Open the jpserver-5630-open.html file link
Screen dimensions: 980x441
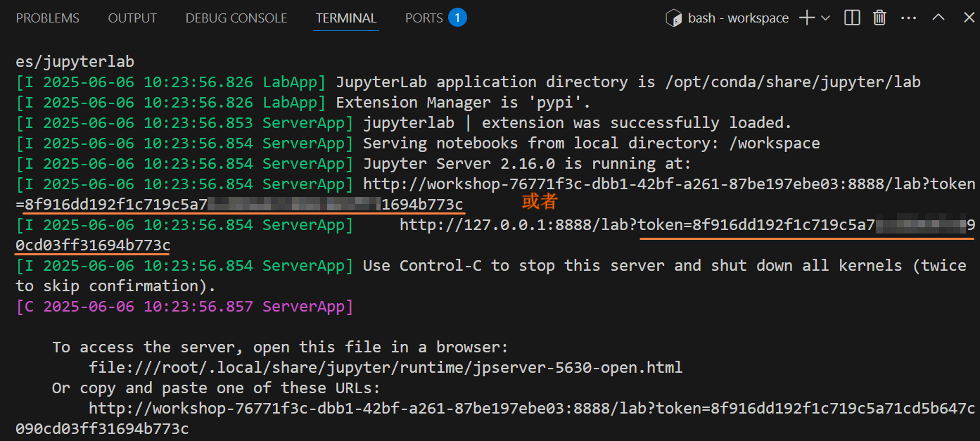click(x=386, y=367)
